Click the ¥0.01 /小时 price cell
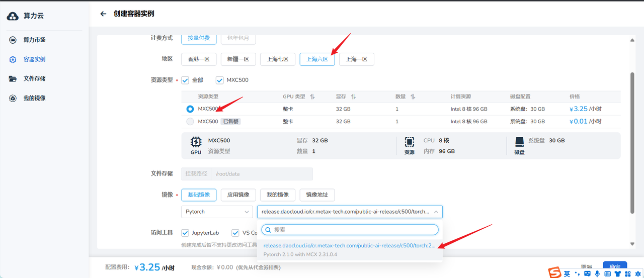Image resolution: width=644 pixels, height=278 pixels. pyautogui.click(x=585, y=121)
